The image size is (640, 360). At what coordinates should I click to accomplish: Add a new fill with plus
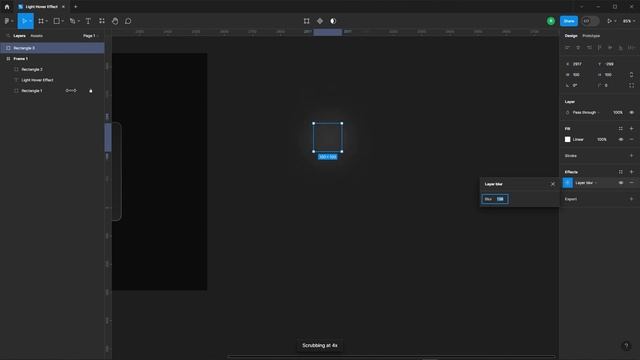[631, 129]
